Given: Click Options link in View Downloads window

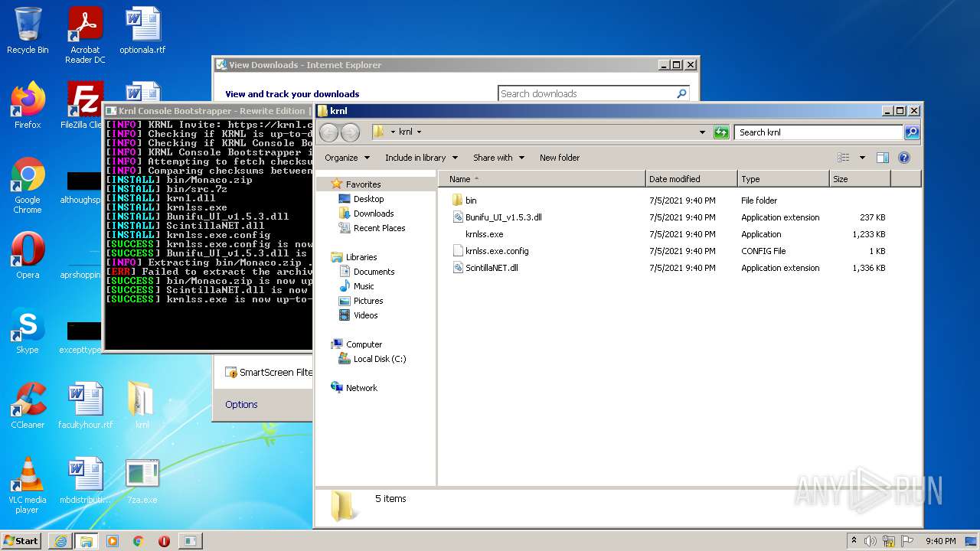Looking at the screenshot, I should 241,405.
